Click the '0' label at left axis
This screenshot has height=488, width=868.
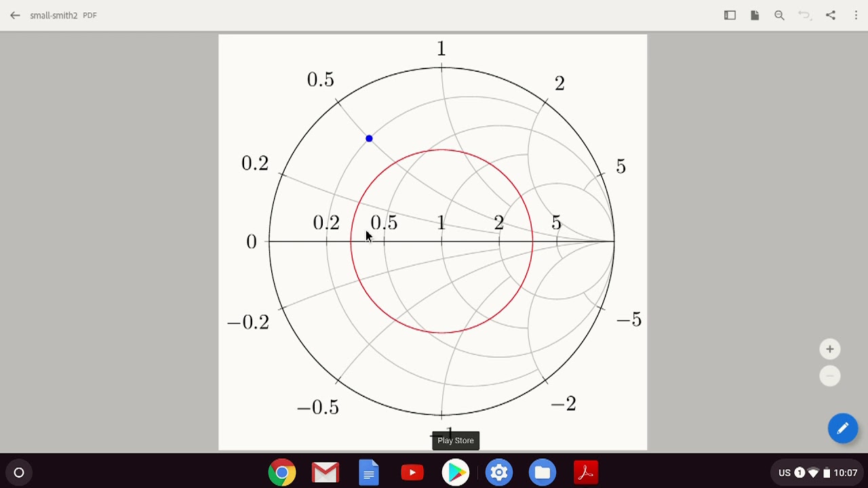[252, 242]
